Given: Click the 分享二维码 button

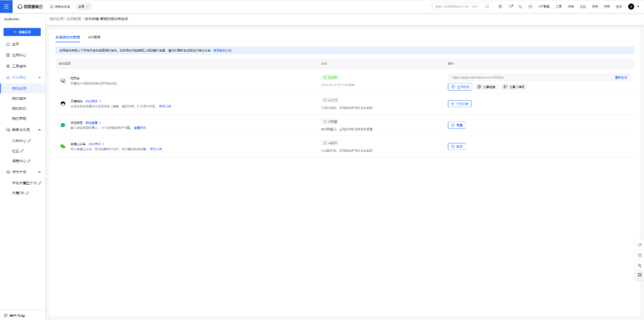Looking at the screenshot, I should [x=514, y=87].
